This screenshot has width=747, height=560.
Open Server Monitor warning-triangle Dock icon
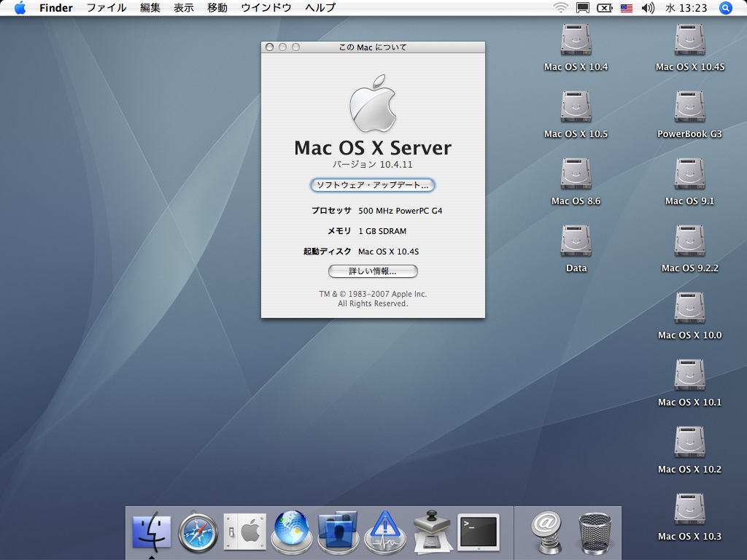pos(385,532)
